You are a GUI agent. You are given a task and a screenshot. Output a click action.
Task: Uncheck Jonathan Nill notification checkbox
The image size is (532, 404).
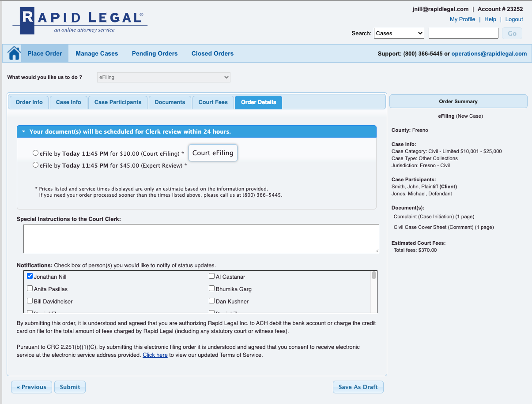[30, 276]
